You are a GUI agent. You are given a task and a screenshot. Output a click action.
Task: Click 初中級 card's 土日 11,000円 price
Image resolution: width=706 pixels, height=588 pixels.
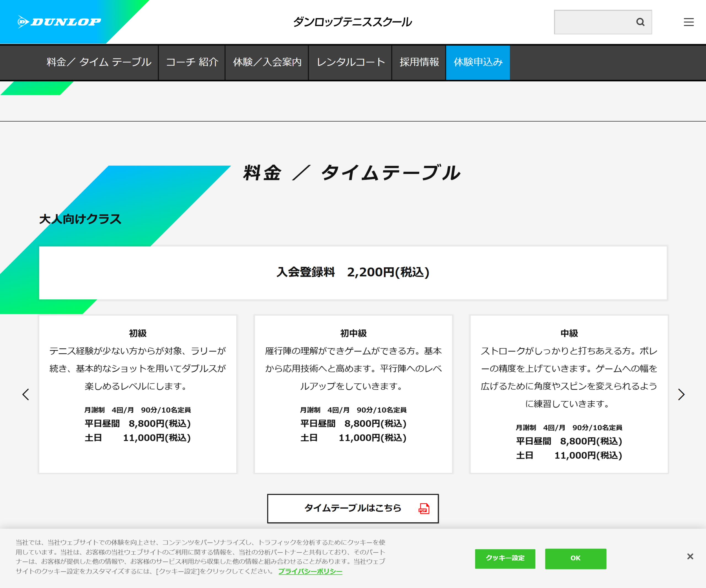pyautogui.click(x=353, y=438)
